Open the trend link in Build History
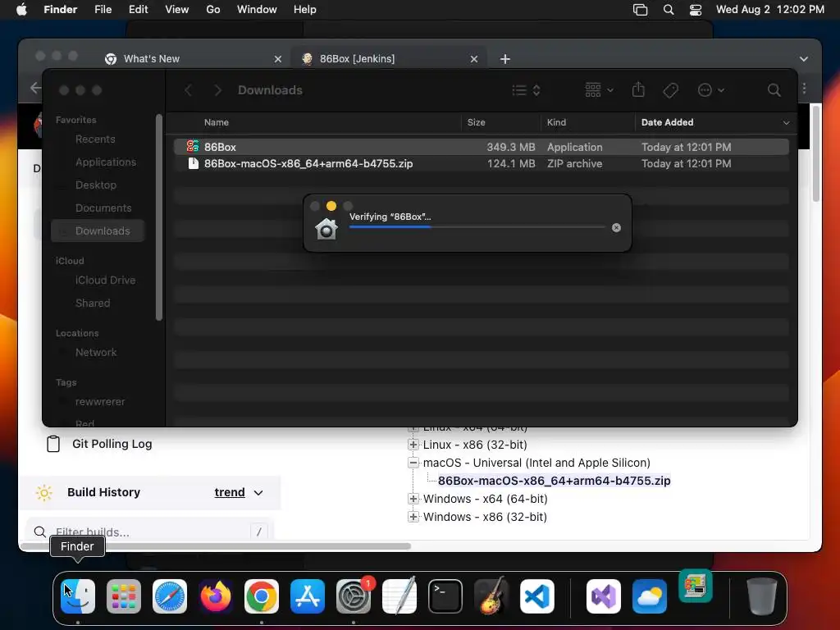 [230, 492]
